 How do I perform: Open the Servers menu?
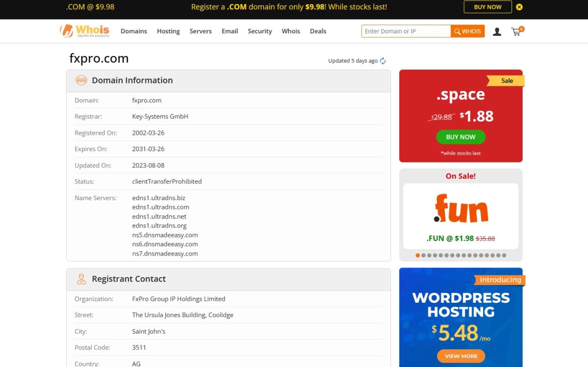200,31
